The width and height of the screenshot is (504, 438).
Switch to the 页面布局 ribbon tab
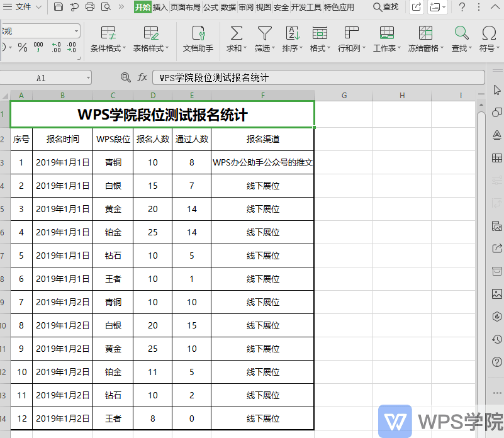pyautogui.click(x=185, y=7)
